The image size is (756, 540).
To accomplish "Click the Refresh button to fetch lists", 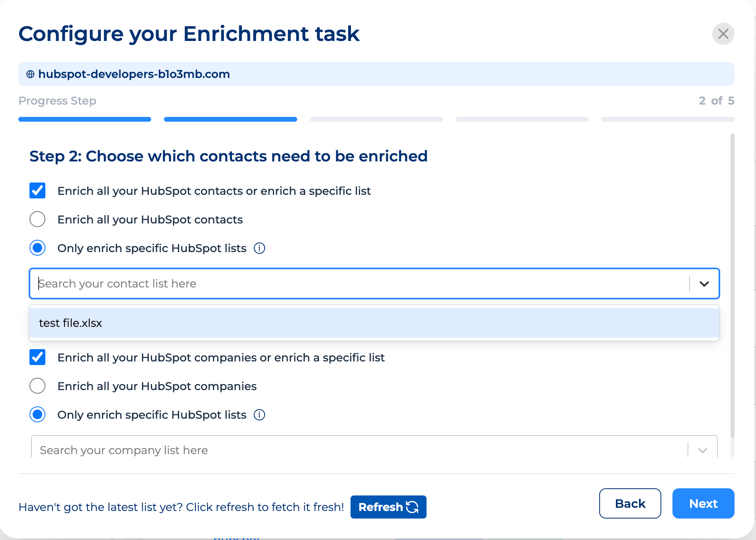I will click(x=388, y=507).
